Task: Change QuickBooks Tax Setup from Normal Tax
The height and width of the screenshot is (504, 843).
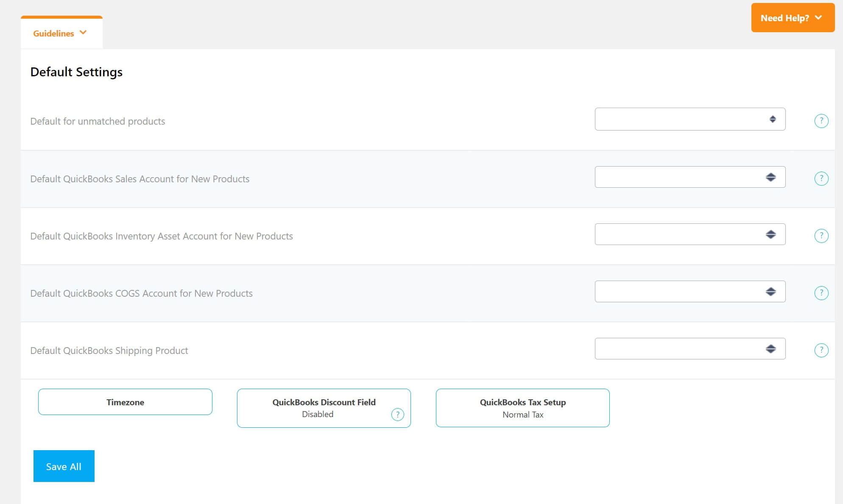Action: pos(522,408)
